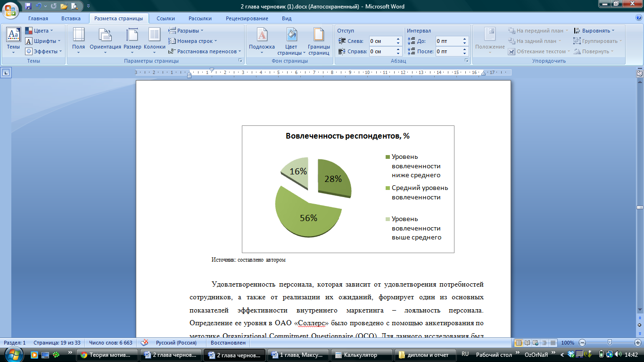Viewport: 644px width, 362px height.
Task: Click the Отступ Слева indent field
Action: click(x=381, y=41)
